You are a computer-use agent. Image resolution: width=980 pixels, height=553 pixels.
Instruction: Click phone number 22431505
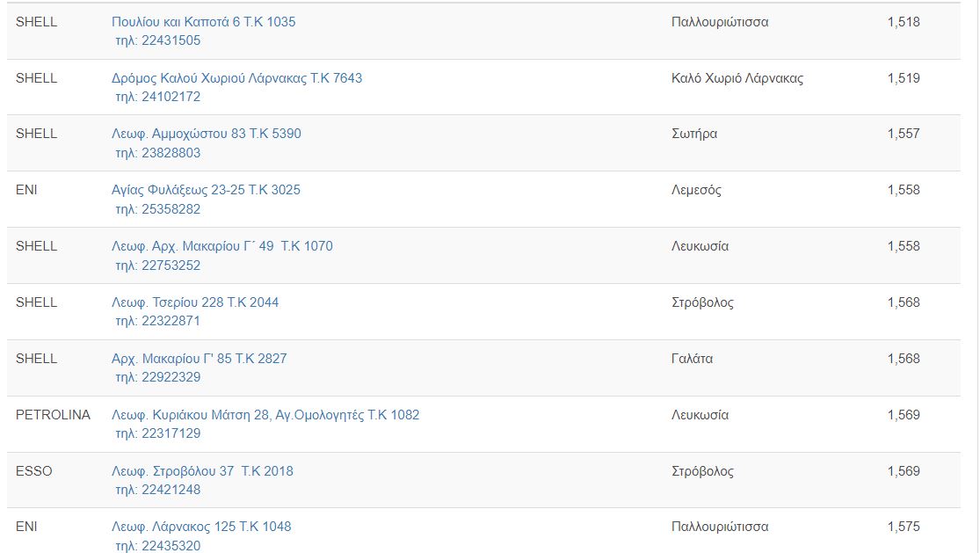click(x=170, y=40)
